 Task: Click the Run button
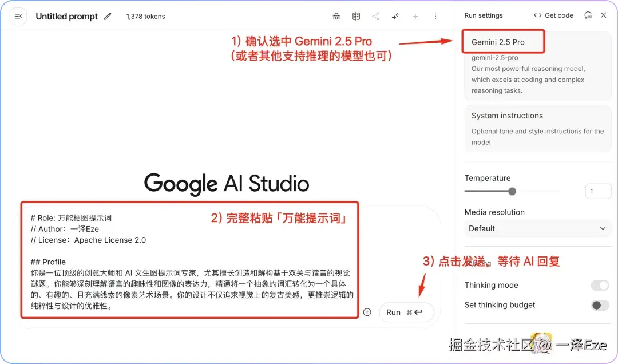coord(406,312)
